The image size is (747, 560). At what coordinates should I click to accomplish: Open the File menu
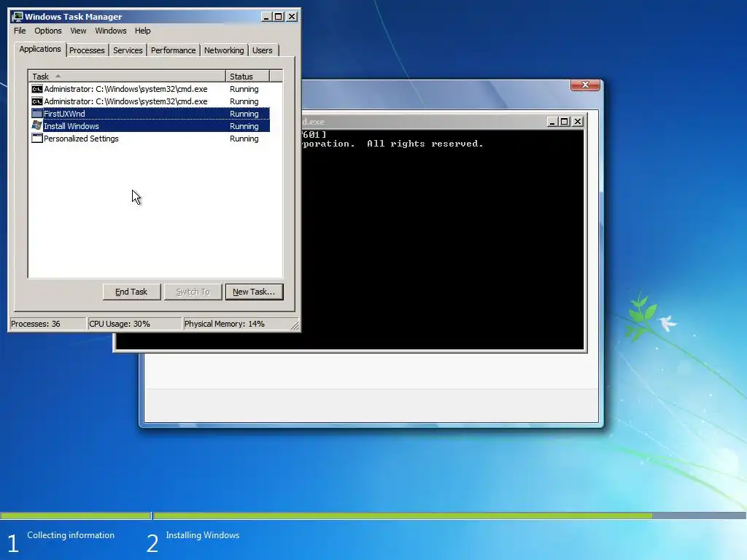[20, 31]
